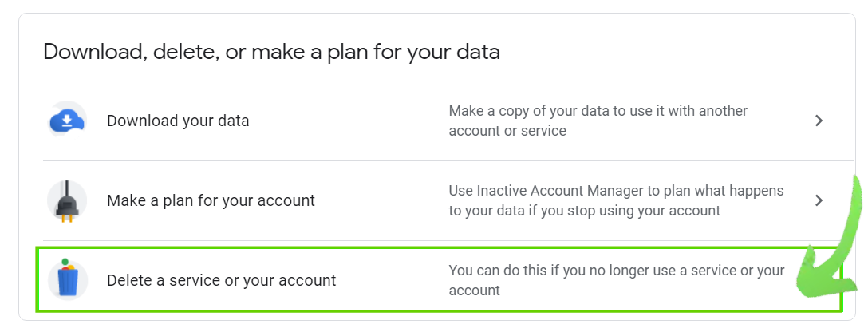Open Delete a service or your account

(222, 280)
